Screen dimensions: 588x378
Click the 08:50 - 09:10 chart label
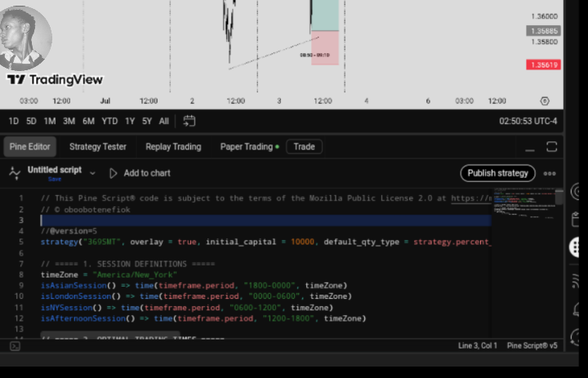(x=314, y=56)
